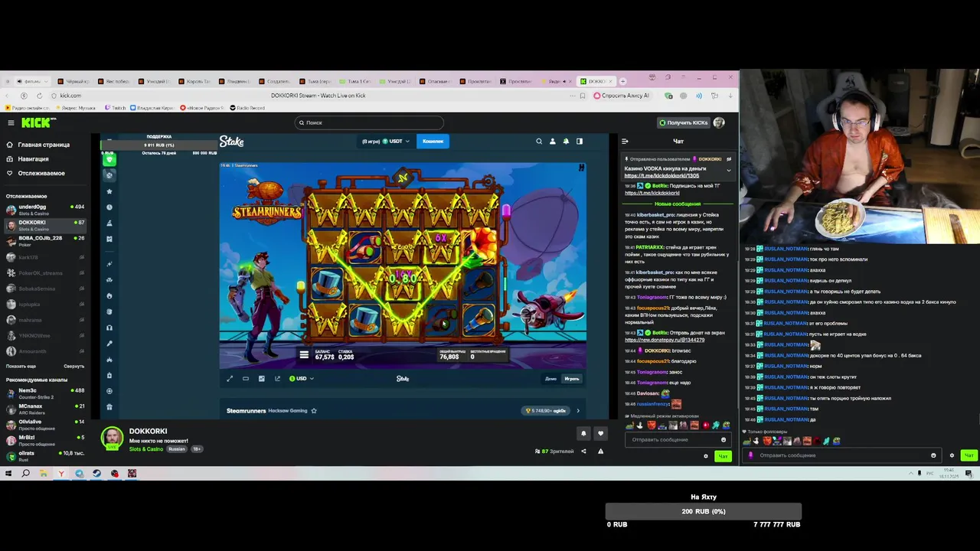
Task: Open the Kick hamburger menu
Action: point(11,122)
